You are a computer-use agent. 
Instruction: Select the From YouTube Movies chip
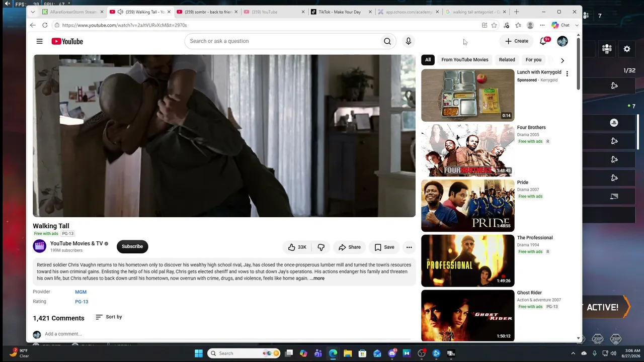tap(465, 60)
